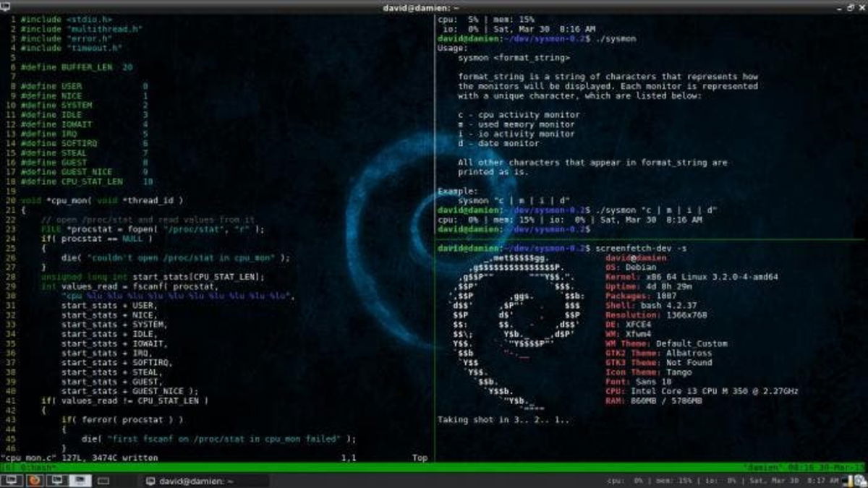Click the '#define CPU_STAT_LEN 10' line
This screenshot has height=488, width=868.
coord(86,181)
